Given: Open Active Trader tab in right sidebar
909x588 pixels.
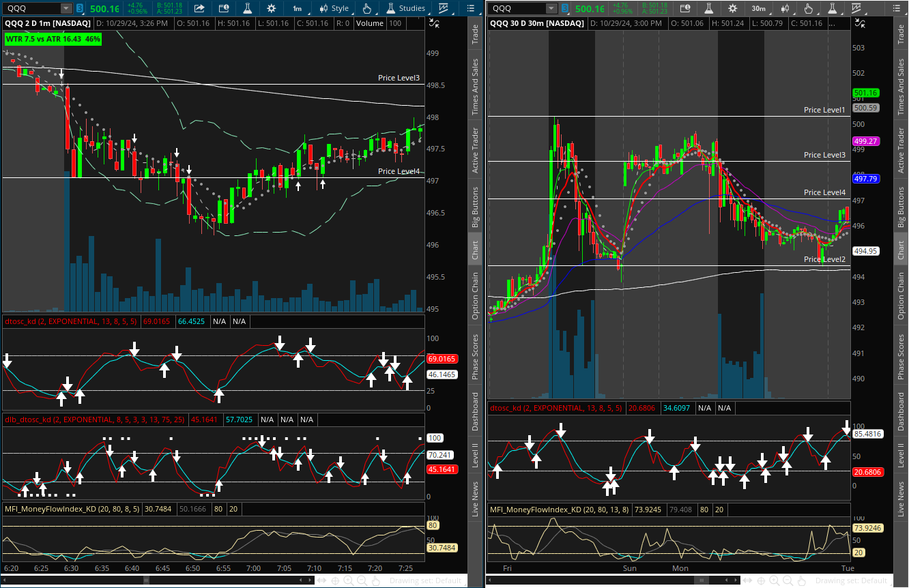Looking at the screenshot, I should 901,150.
